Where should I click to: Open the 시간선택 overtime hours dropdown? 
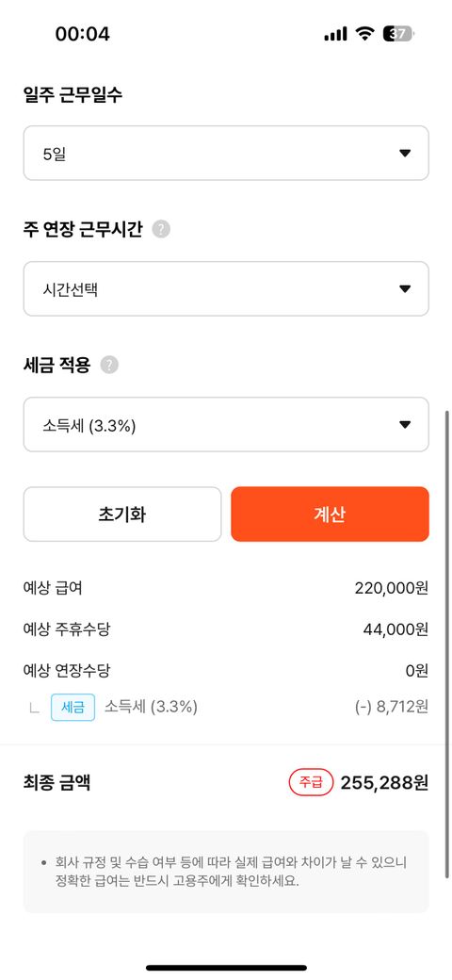click(226, 288)
